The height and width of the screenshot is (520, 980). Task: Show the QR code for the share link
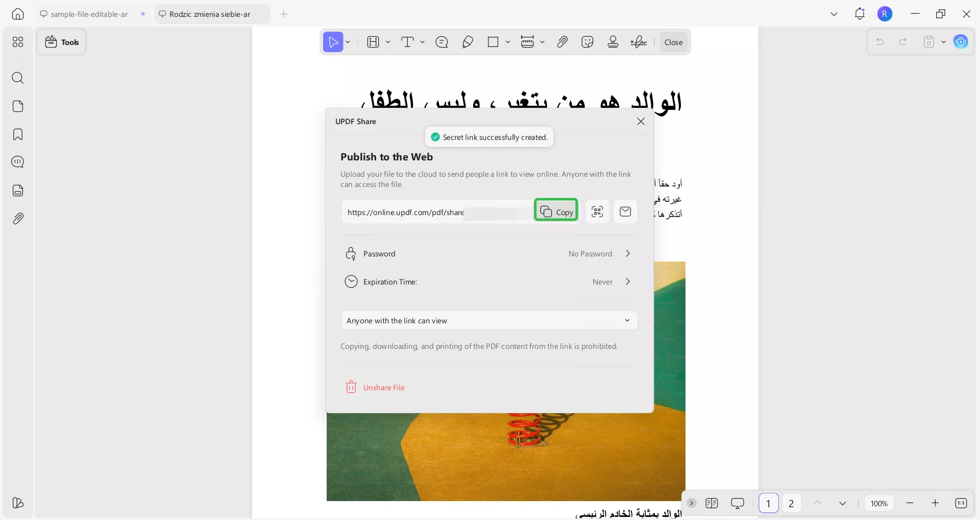pos(597,211)
